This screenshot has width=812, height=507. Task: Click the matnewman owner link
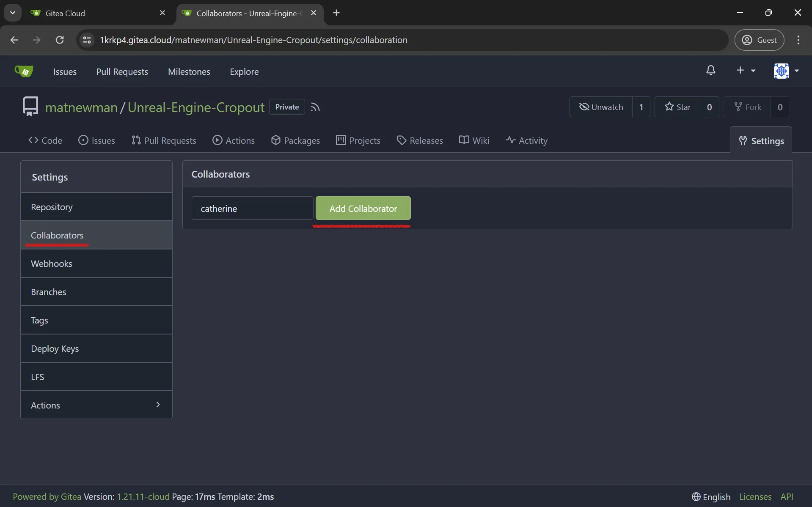click(x=81, y=107)
